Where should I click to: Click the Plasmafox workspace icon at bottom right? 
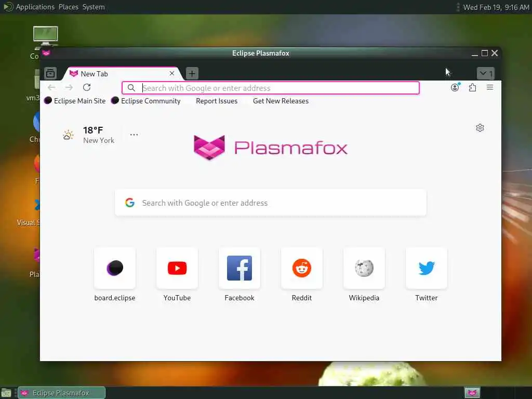[472, 393]
